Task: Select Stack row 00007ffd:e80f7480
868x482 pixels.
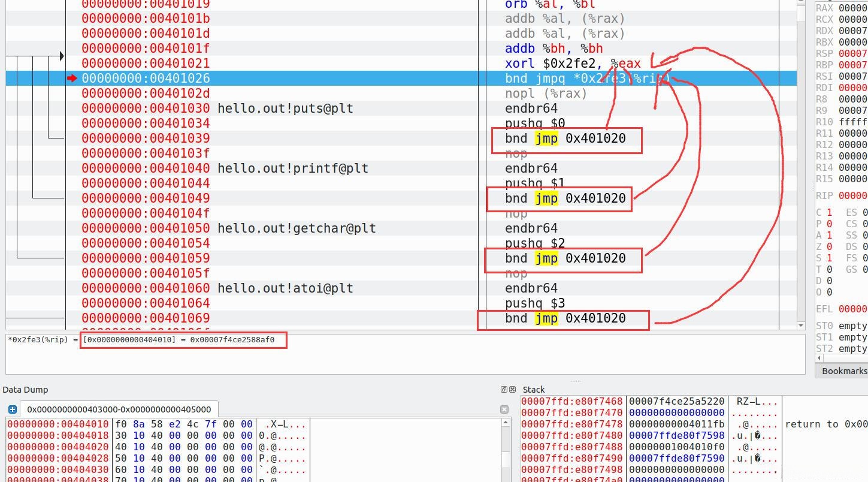Action: (x=694, y=436)
